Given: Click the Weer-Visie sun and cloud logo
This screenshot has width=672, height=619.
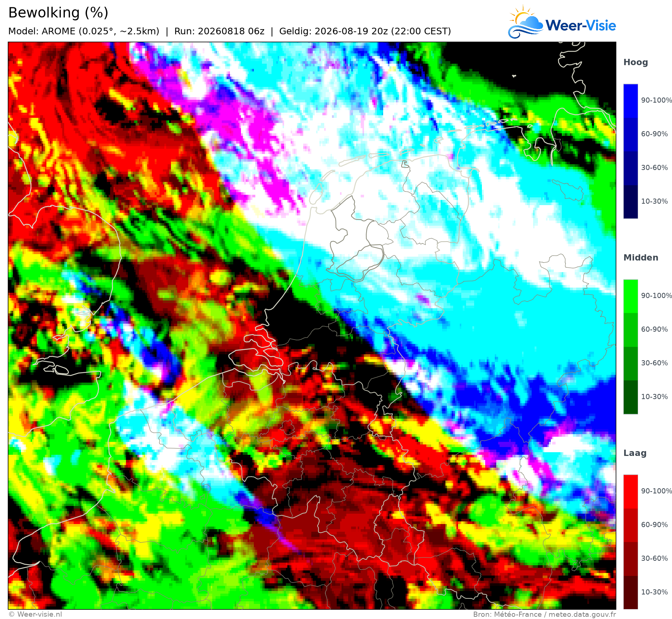Looking at the screenshot, I should pyautogui.click(x=525, y=22).
